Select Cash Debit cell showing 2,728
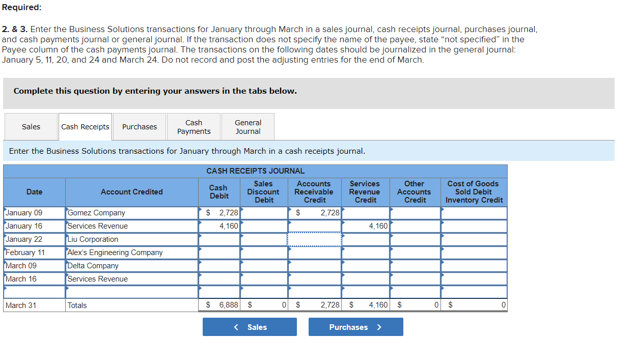The width and height of the screenshot is (632, 364). tap(219, 213)
